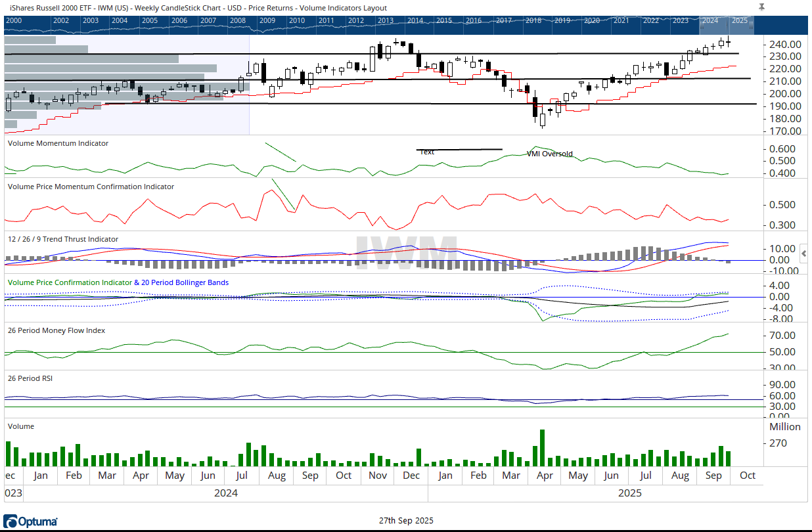Click Volume Price Momentum Confirmation Indicator label
Image resolution: width=812 pixels, height=532 pixels.
pyautogui.click(x=91, y=187)
